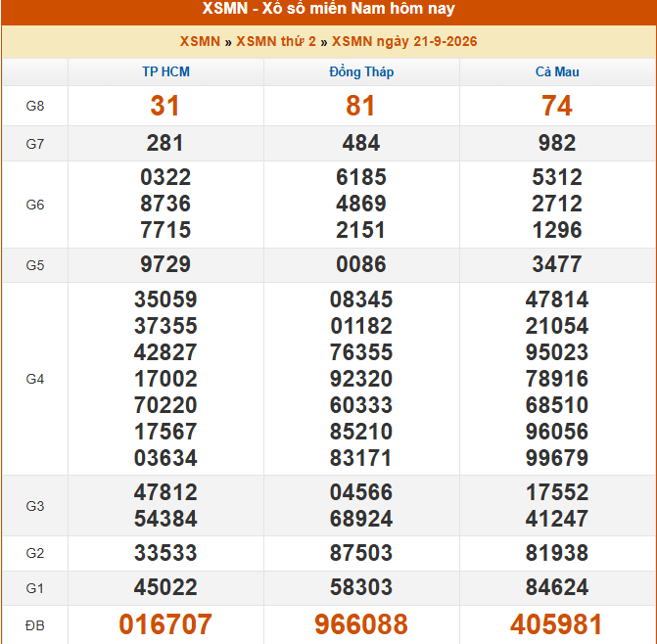Open the XSMN thứ 2 breadcrumb link

pos(276,41)
